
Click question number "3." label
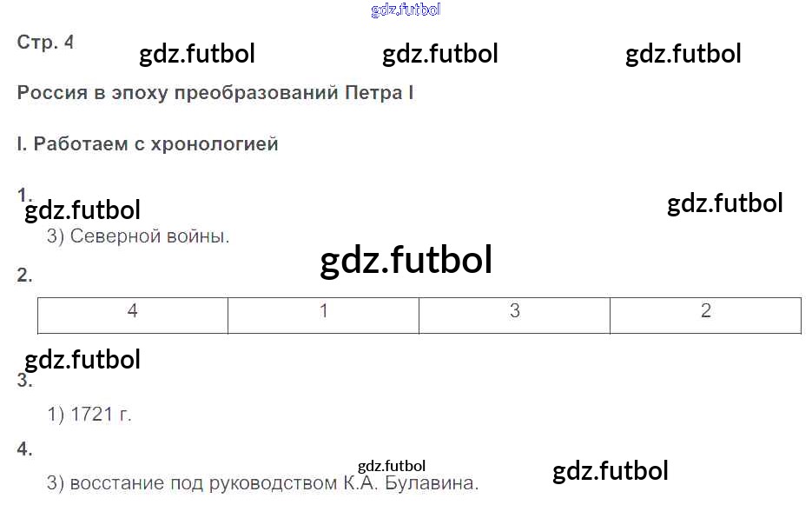tap(24, 381)
